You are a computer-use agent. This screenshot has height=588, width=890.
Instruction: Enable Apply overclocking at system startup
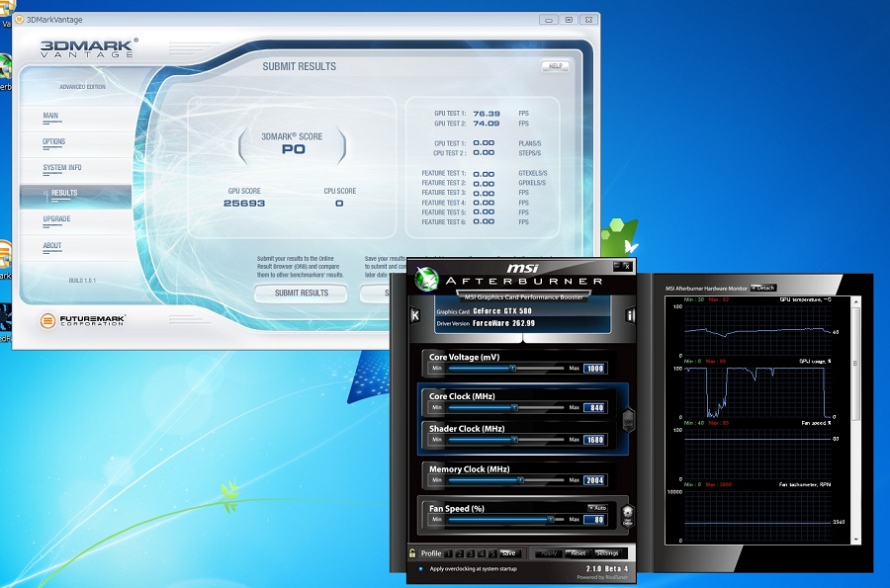[x=420, y=568]
